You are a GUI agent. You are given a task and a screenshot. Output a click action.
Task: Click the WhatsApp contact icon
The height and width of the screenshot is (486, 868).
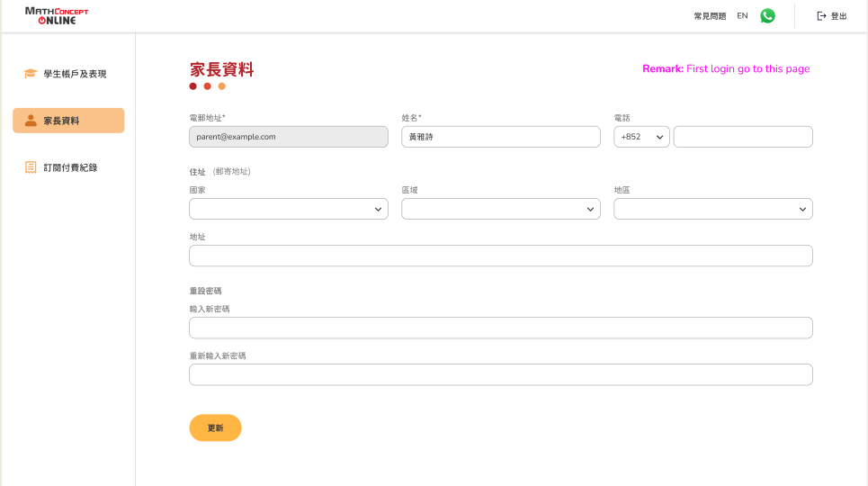coord(767,16)
